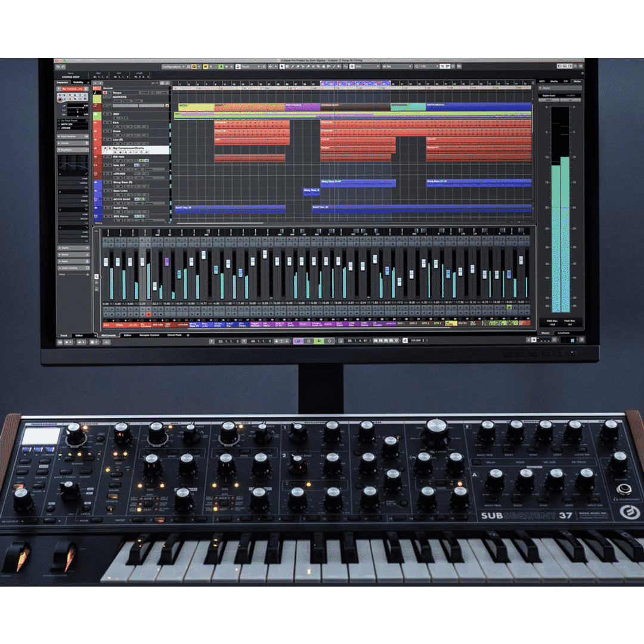Click the Quantize icon left of 1/32
This screenshot has height=644, width=644.
pos(416,67)
